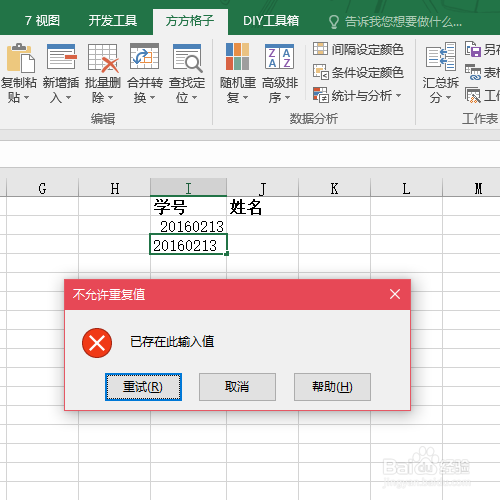Expand the 随机重复 dropdown arrow
Image resolution: width=500 pixels, height=500 pixels.
tap(245, 98)
